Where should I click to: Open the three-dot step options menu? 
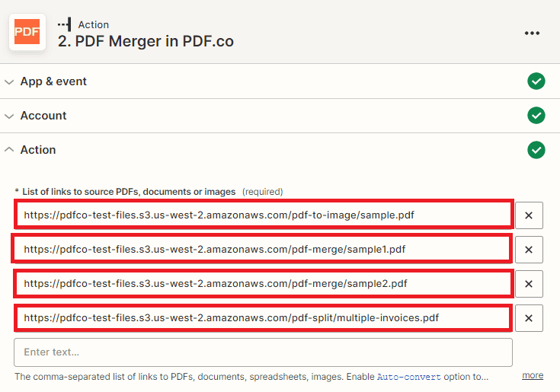(532, 33)
